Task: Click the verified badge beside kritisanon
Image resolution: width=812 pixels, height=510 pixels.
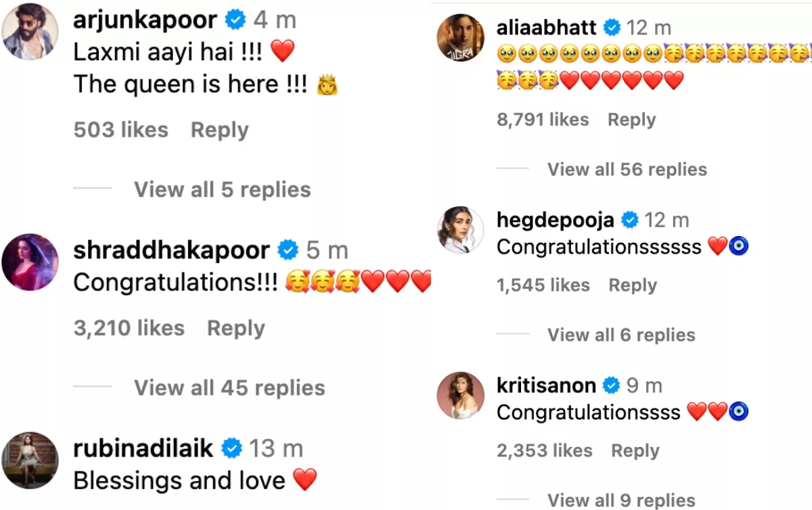Action: 611,386
